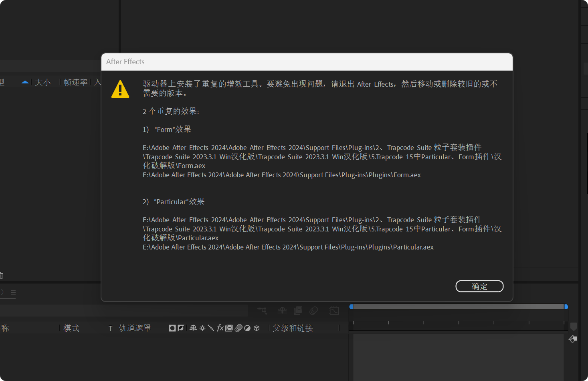Click the '1) "Form"效果' heading
This screenshot has height=381, width=588.
pyautogui.click(x=167, y=129)
